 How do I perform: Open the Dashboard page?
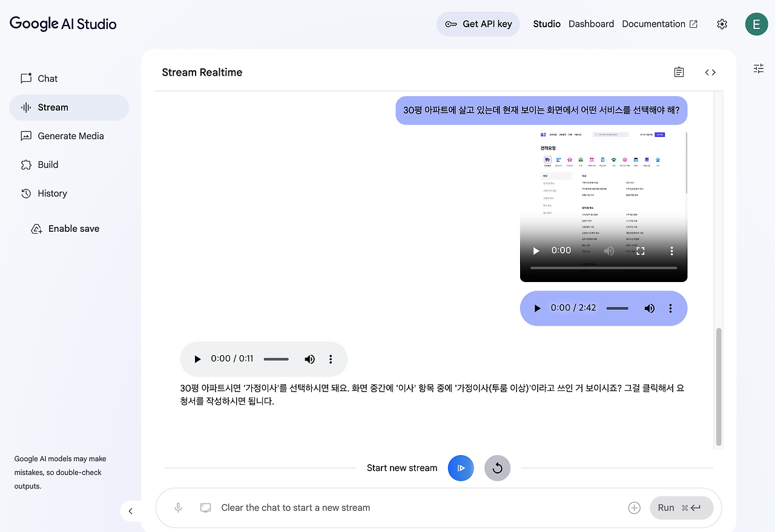(x=591, y=24)
